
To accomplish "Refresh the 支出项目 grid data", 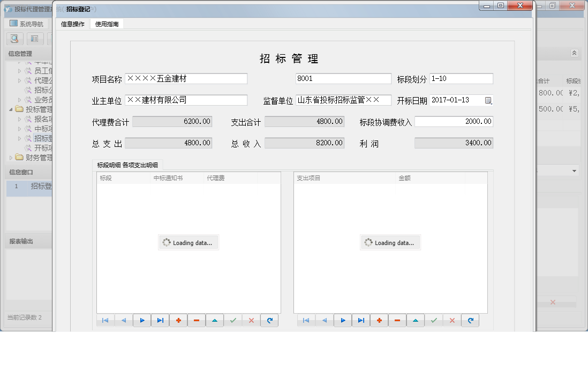I will pos(470,321).
